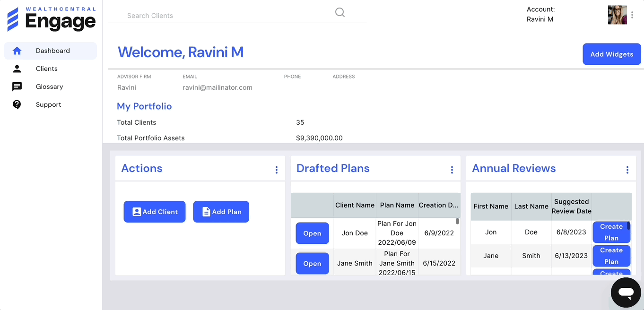Select the 6/8/2023 review date cell
This screenshot has width=644, height=310.
pyautogui.click(x=571, y=232)
